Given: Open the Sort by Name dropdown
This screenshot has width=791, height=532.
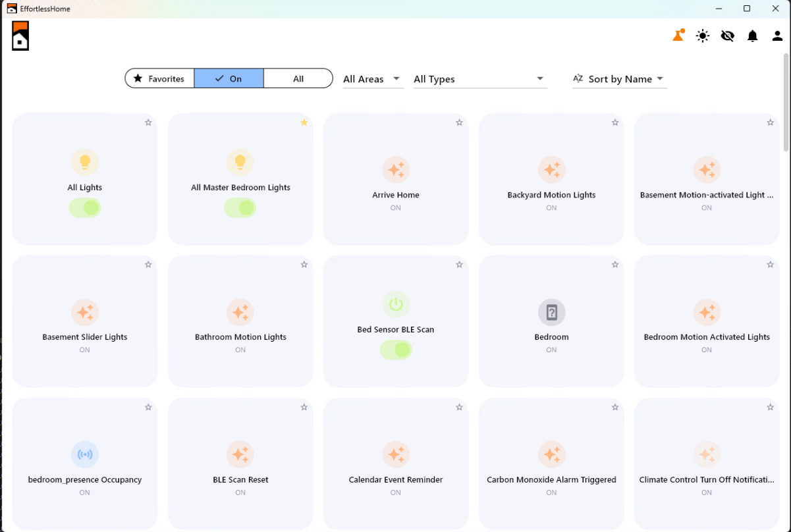Looking at the screenshot, I should point(618,78).
